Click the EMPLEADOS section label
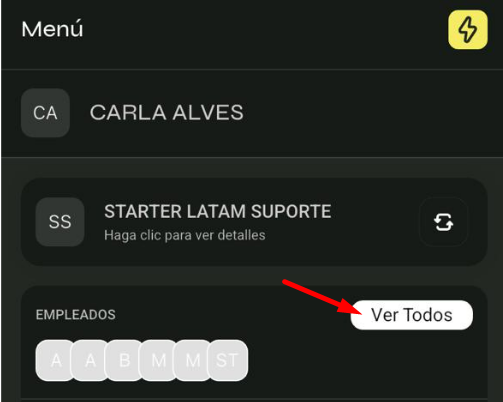This screenshot has height=402, width=503. (x=76, y=315)
